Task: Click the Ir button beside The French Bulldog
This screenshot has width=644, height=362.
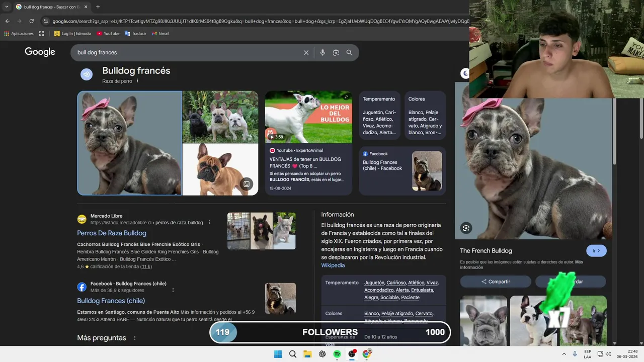Action: click(596, 251)
